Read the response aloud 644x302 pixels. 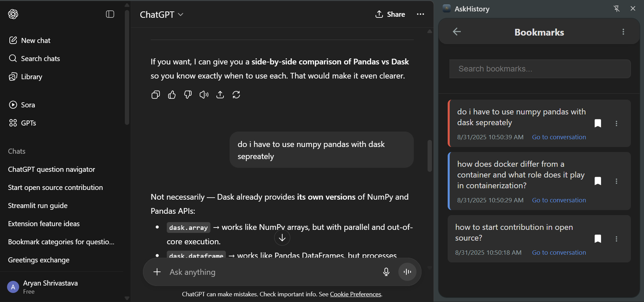click(204, 95)
